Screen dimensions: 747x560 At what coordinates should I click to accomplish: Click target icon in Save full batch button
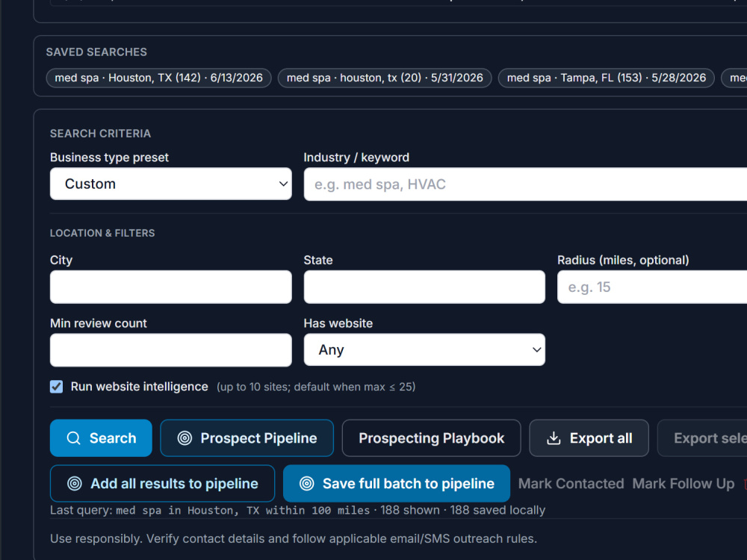coord(307,484)
